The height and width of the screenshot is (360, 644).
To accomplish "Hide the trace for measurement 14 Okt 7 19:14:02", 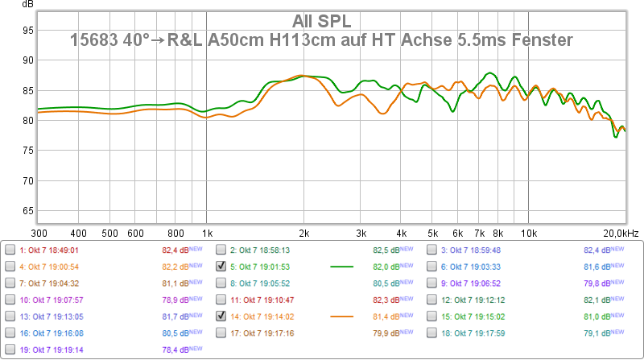I will 221,317.
